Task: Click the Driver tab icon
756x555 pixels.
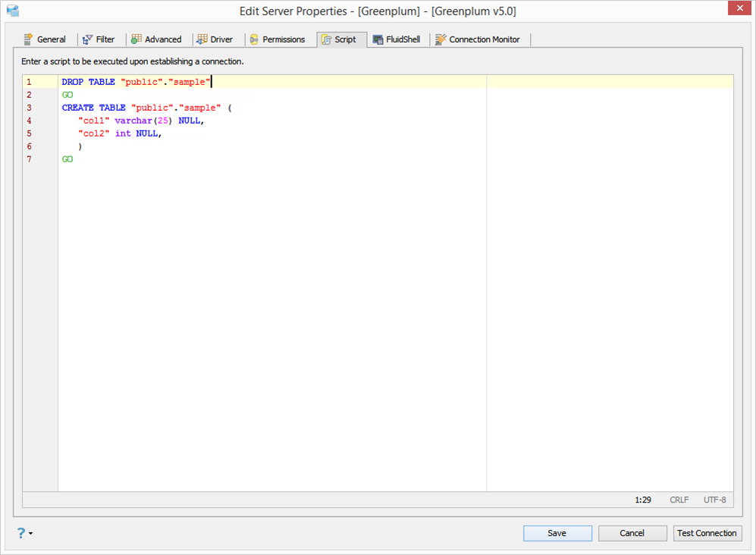Action: point(202,39)
